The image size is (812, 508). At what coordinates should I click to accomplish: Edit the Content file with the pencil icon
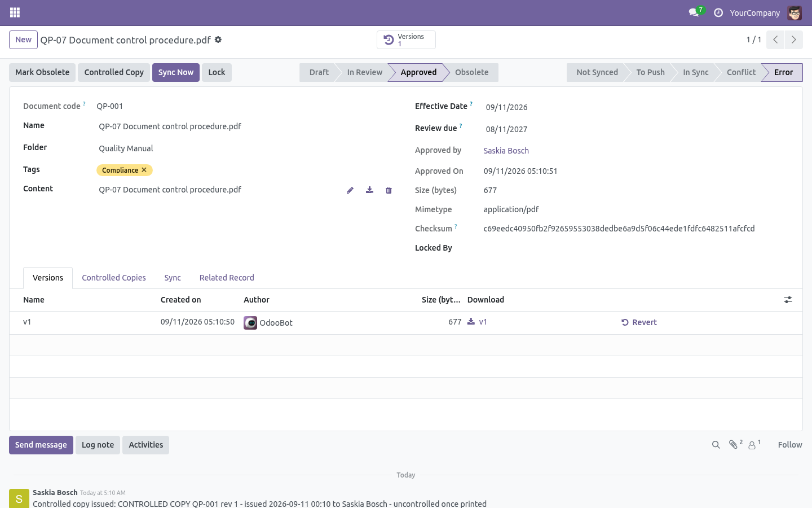tap(350, 190)
